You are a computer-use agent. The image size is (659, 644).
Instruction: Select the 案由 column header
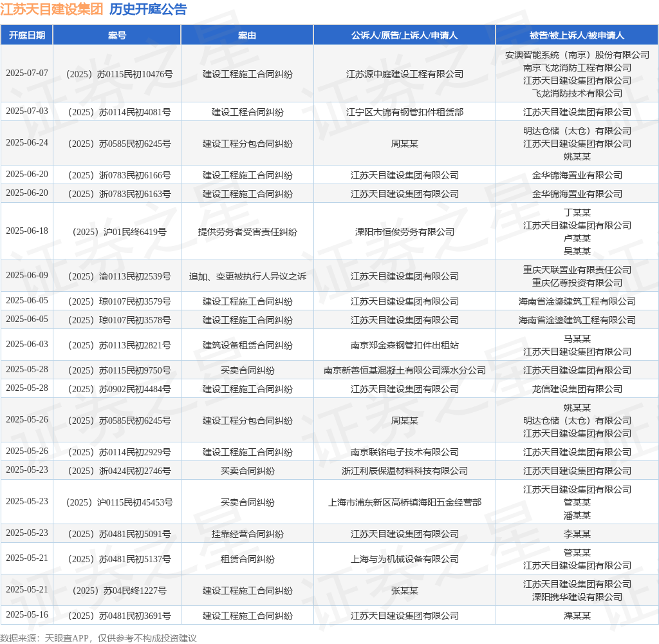point(247,35)
